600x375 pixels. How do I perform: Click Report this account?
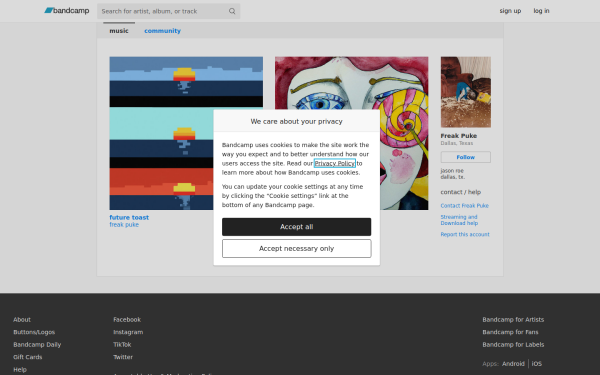(x=465, y=234)
